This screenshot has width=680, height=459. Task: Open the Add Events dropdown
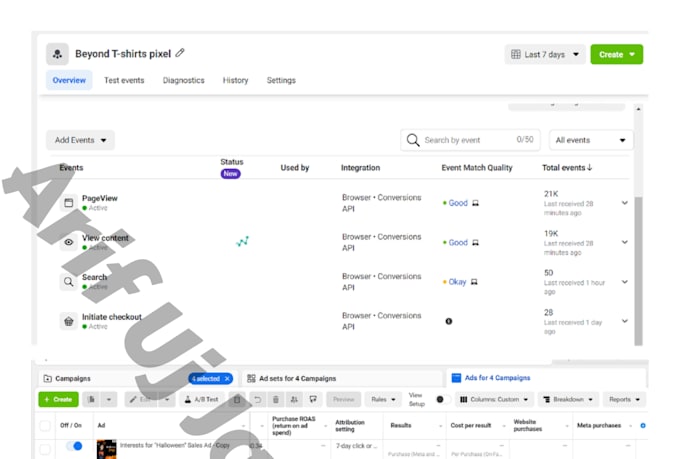[80, 140]
